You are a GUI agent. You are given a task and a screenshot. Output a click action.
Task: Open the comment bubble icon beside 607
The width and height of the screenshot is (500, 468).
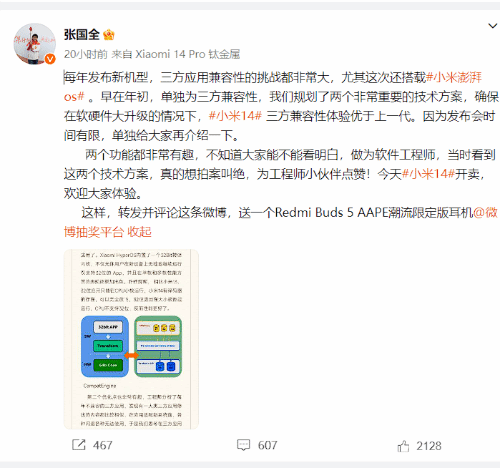[243, 445]
